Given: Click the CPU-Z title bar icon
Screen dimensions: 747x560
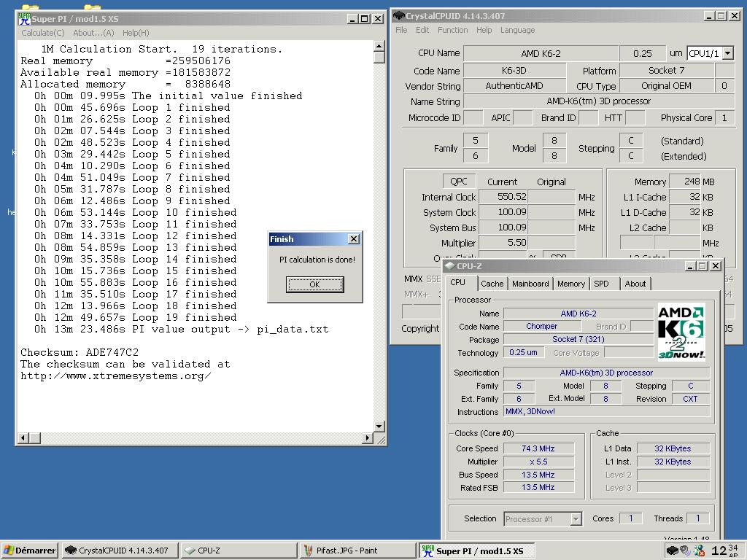Looking at the screenshot, I should click(449, 265).
